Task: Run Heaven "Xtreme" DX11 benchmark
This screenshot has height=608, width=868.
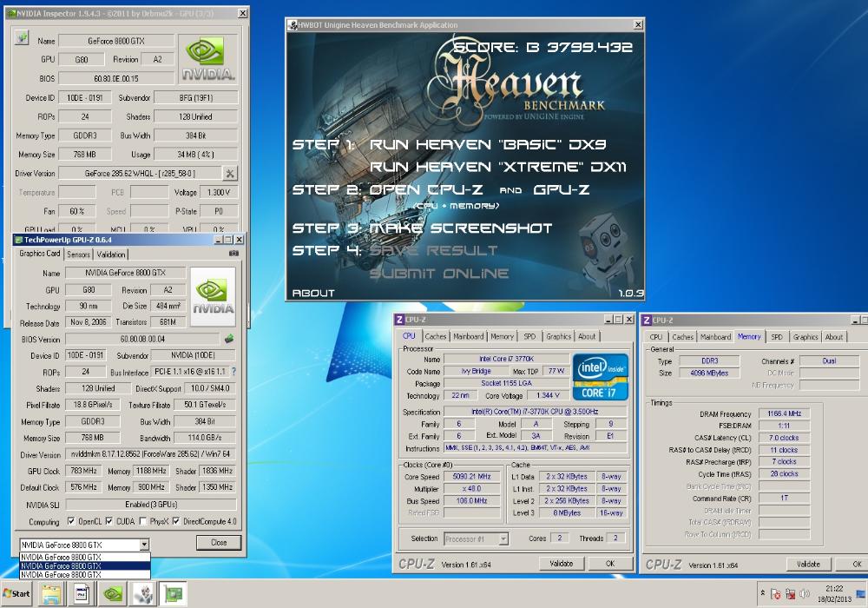Action: [x=498, y=167]
